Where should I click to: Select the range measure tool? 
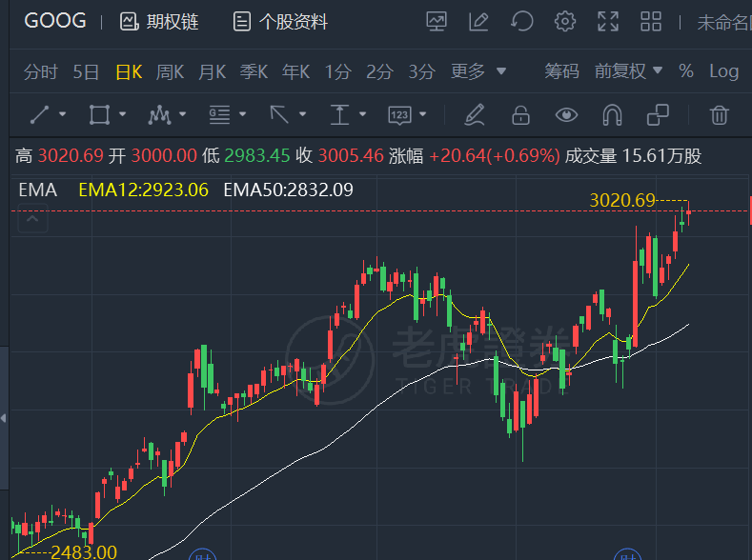point(339,115)
